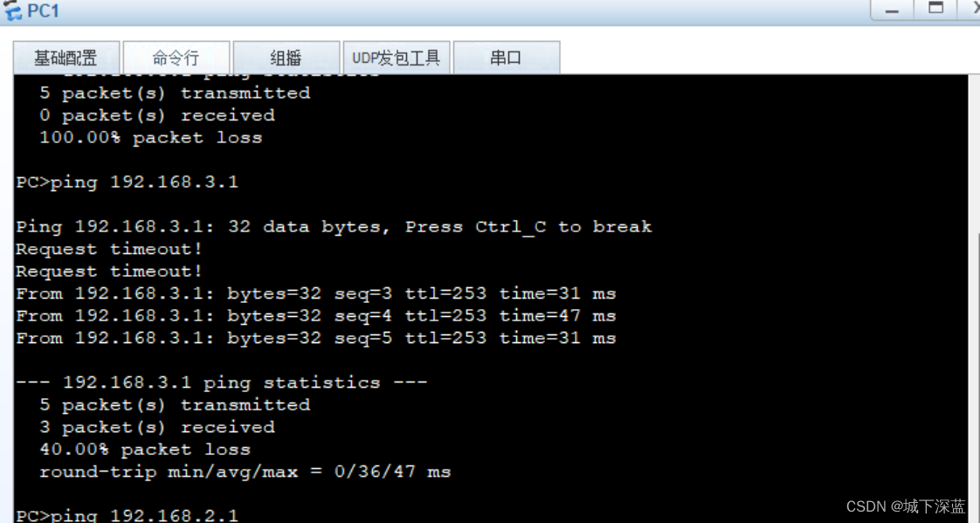Image resolution: width=980 pixels, height=523 pixels.
Task: Click the PC>ping 192.168.3.1 command line
Action: coord(127,182)
